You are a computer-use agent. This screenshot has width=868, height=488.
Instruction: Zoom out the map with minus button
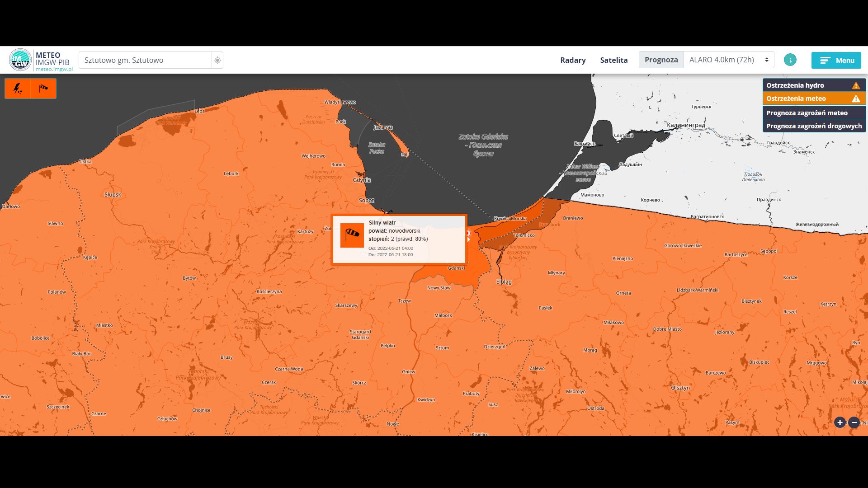coord(854,422)
